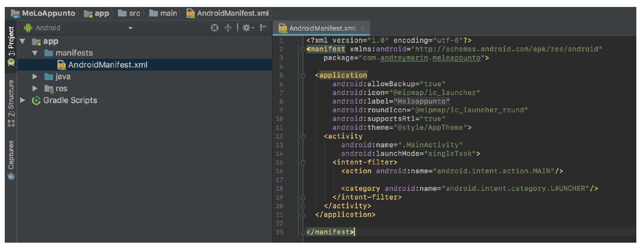The height and width of the screenshot is (250, 644).
Task: Fold the intent-filter tag at line 15
Action: [x=303, y=162]
